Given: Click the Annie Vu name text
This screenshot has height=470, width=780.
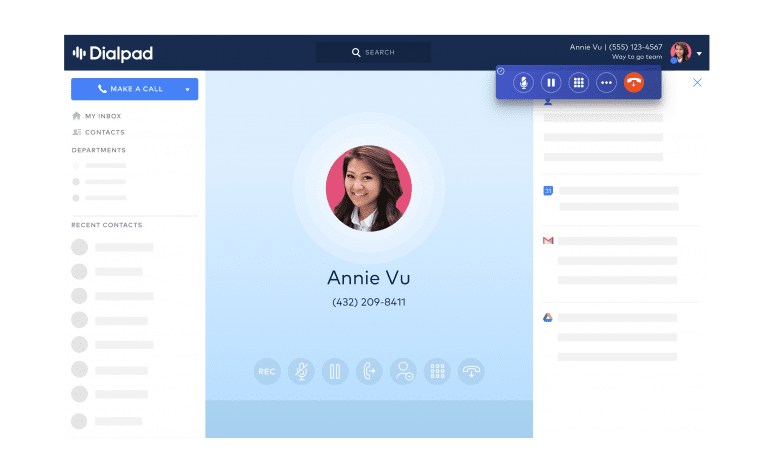Looking at the screenshot, I should [369, 278].
